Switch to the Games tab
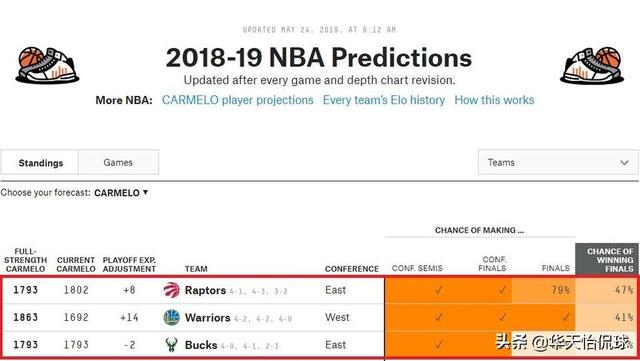This screenshot has width=640, height=361. pos(118,163)
